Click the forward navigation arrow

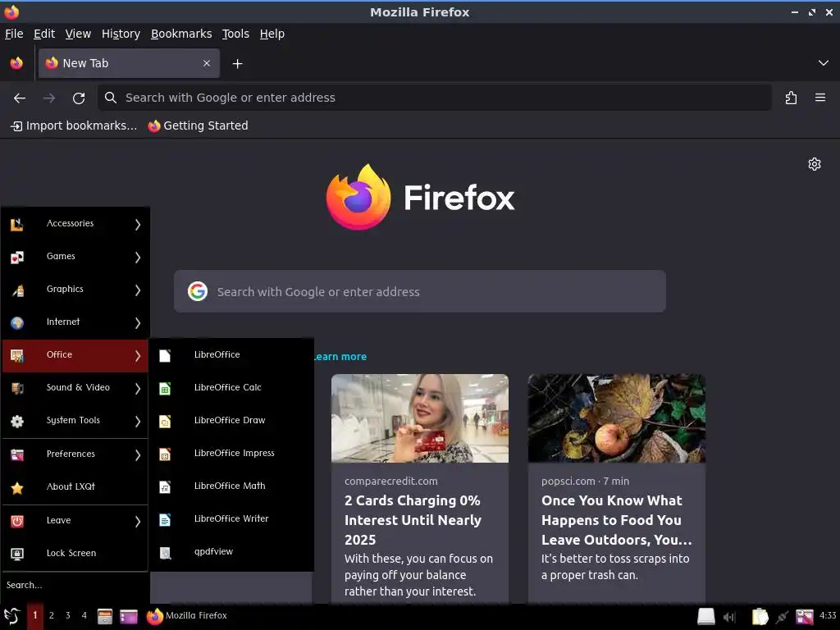(x=49, y=98)
